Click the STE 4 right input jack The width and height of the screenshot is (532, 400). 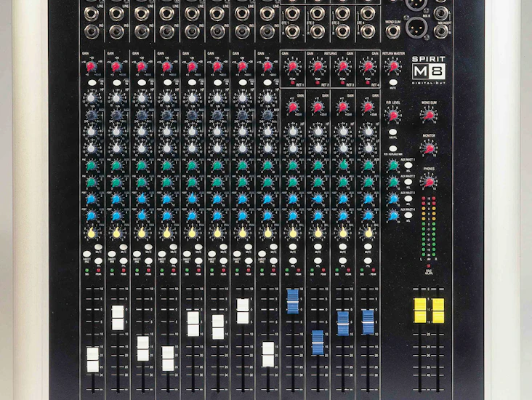[x=368, y=31]
